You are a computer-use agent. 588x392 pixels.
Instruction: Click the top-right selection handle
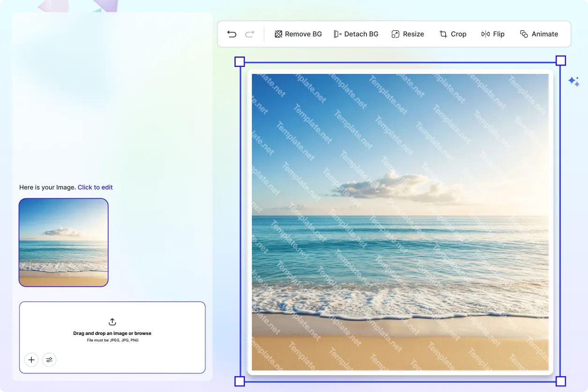(561, 60)
